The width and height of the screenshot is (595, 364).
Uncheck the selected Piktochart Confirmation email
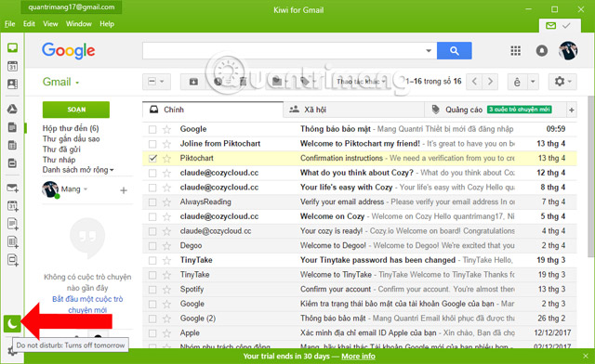coord(152,159)
